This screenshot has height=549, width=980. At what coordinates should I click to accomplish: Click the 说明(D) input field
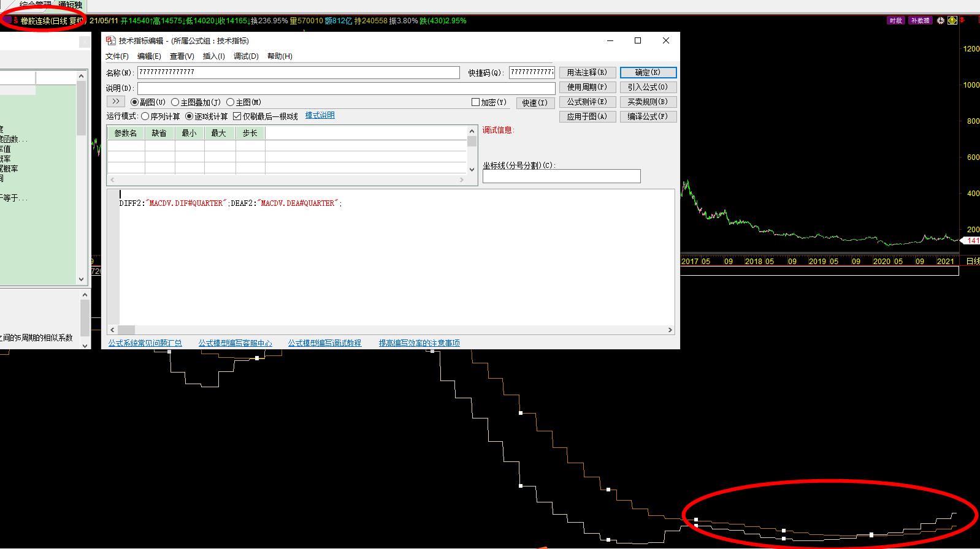[x=346, y=88]
